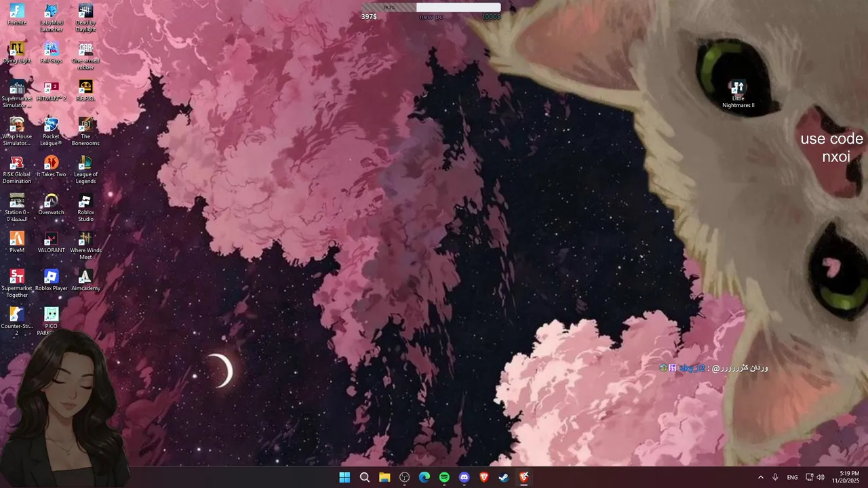Image resolution: width=868 pixels, height=488 pixels.
Task: Launch Brave browser from the taskbar
Action: (484, 477)
